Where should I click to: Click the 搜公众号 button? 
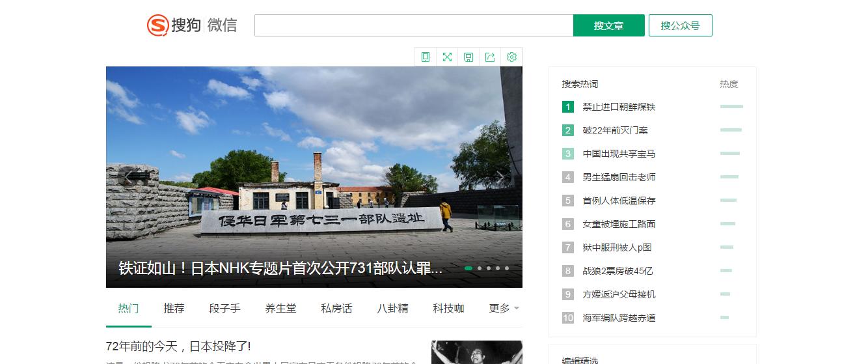[x=681, y=25]
